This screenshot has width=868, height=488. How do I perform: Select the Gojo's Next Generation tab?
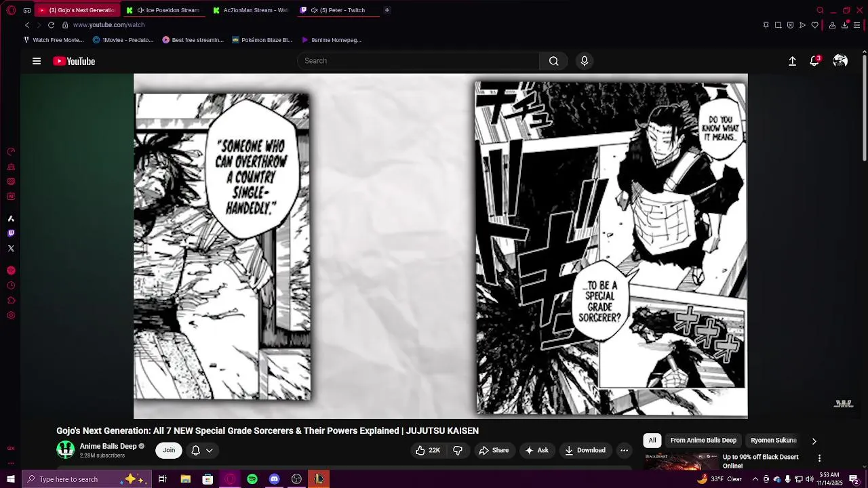click(x=77, y=10)
